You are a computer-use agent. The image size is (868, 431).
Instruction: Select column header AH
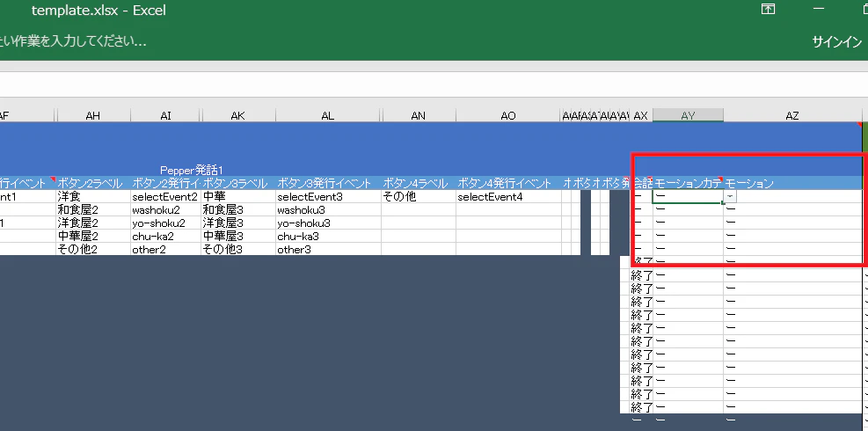click(x=93, y=115)
